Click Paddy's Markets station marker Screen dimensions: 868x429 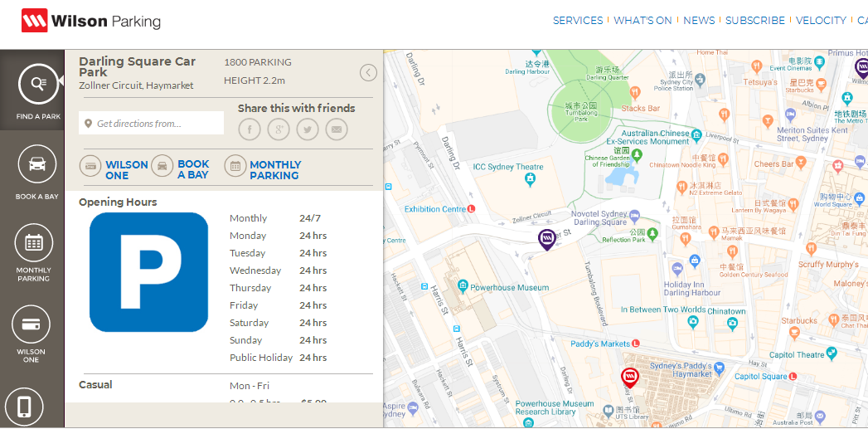point(636,344)
